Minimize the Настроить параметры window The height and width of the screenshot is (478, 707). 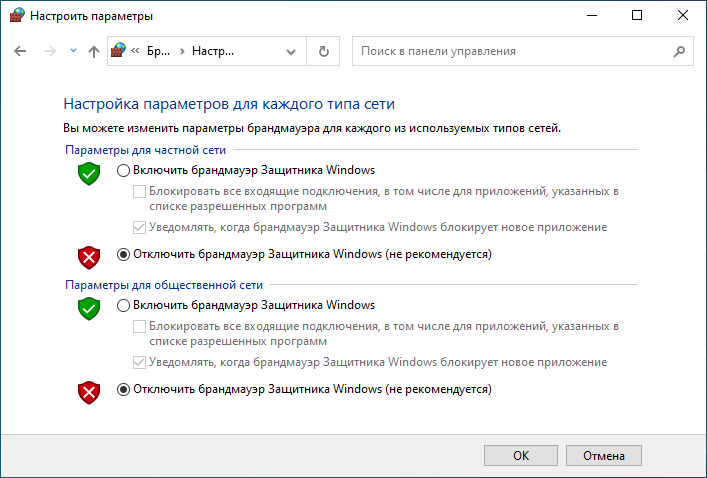coord(592,15)
